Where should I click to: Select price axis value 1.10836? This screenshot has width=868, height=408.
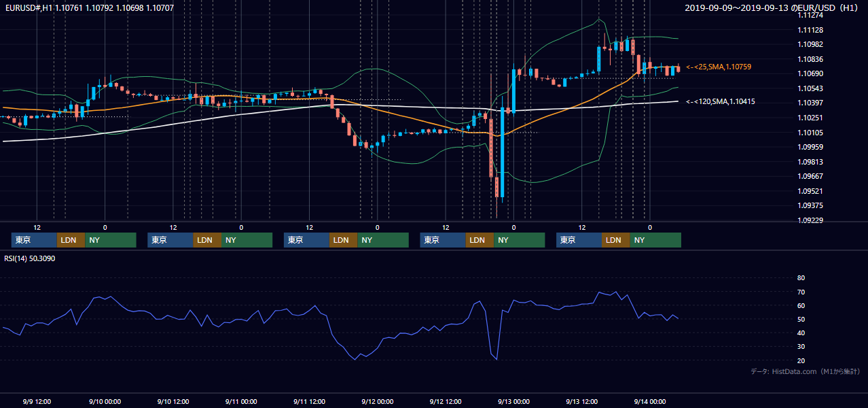tap(810, 59)
